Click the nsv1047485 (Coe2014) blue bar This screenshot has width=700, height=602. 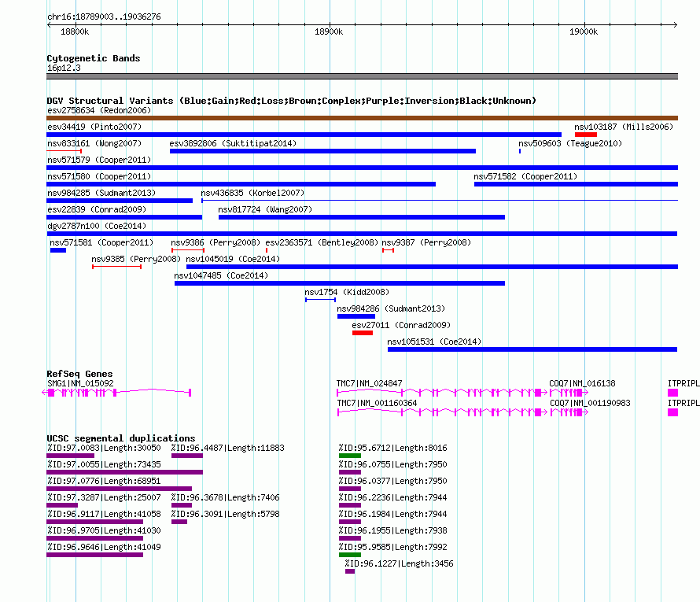(340, 283)
